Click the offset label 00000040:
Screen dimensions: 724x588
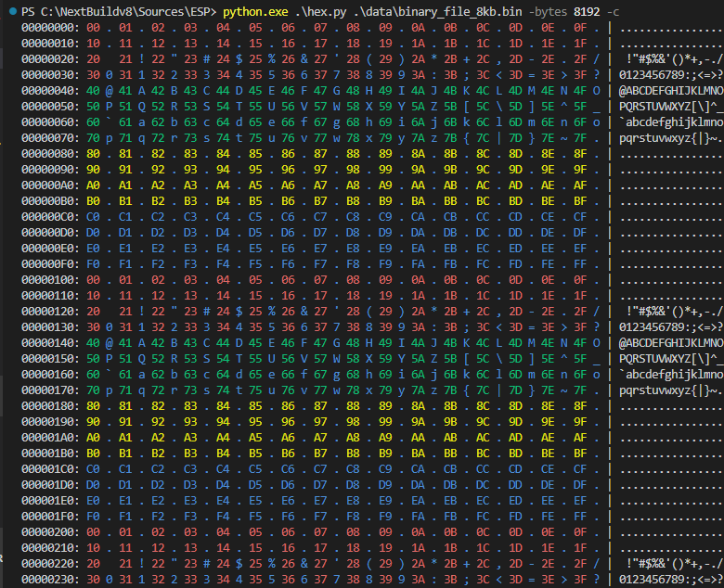[50, 90]
